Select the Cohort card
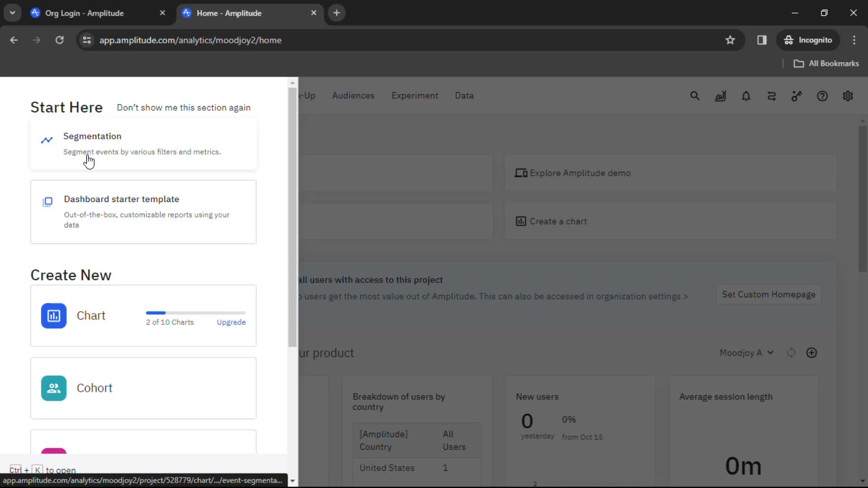Screen dimensions: 868x488 pos(143,388)
